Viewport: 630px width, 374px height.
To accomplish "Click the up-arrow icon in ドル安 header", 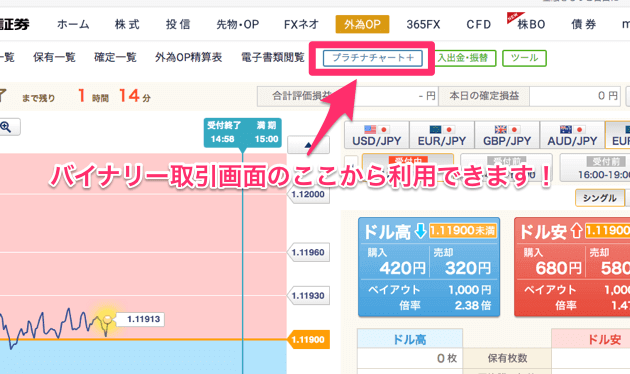I will pos(577,231).
